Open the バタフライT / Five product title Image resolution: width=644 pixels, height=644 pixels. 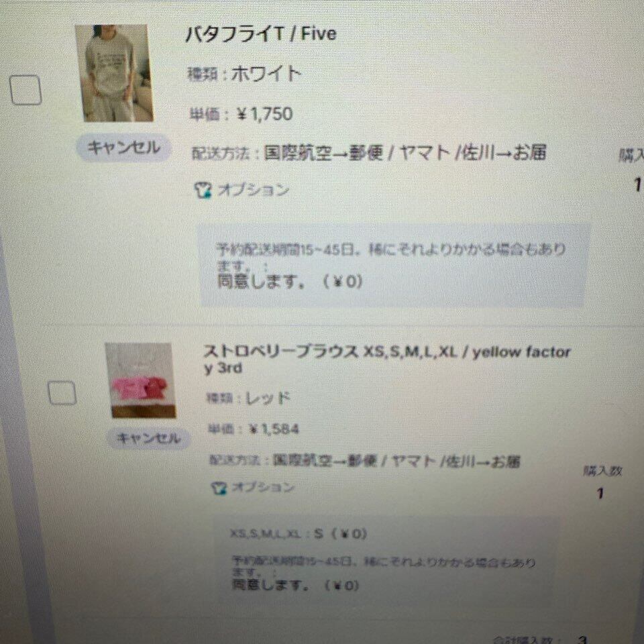click(x=261, y=34)
